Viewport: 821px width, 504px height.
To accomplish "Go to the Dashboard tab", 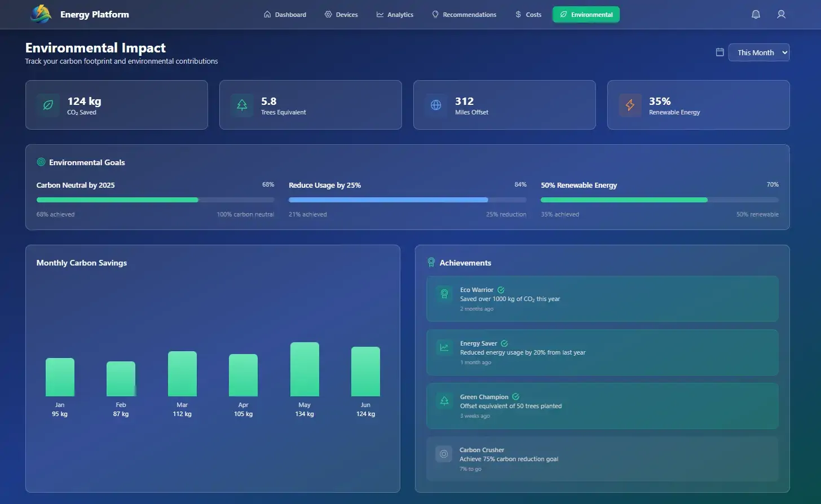I will coord(285,15).
